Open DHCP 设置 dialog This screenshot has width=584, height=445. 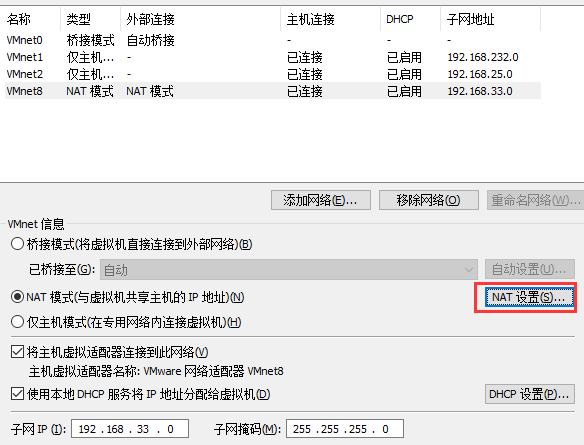529,394
